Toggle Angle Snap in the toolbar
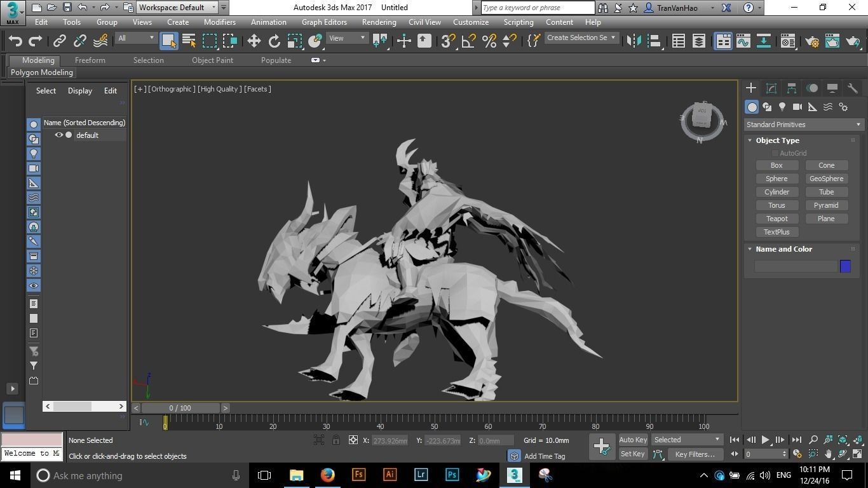868x488 pixels. coord(469,41)
